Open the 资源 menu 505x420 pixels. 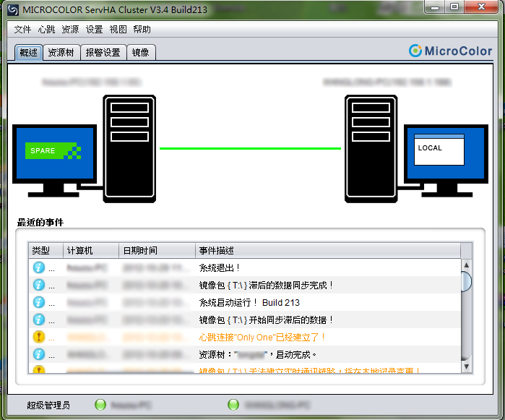[70, 30]
